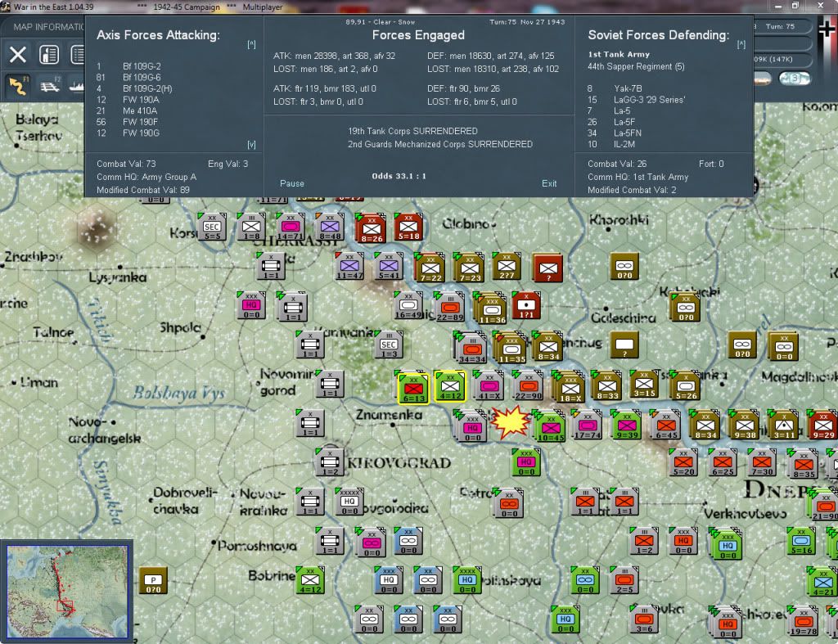This screenshot has height=644, width=838.
Task: Click the War in the East title bar icon
Action: [x=6, y=7]
